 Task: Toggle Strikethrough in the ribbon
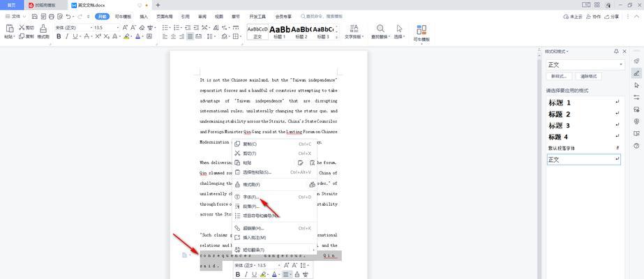click(x=87, y=36)
